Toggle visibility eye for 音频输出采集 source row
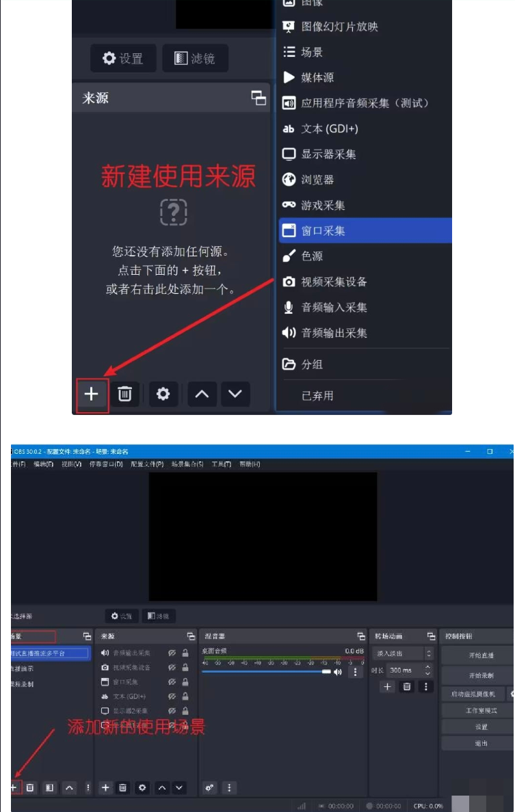 click(172, 653)
